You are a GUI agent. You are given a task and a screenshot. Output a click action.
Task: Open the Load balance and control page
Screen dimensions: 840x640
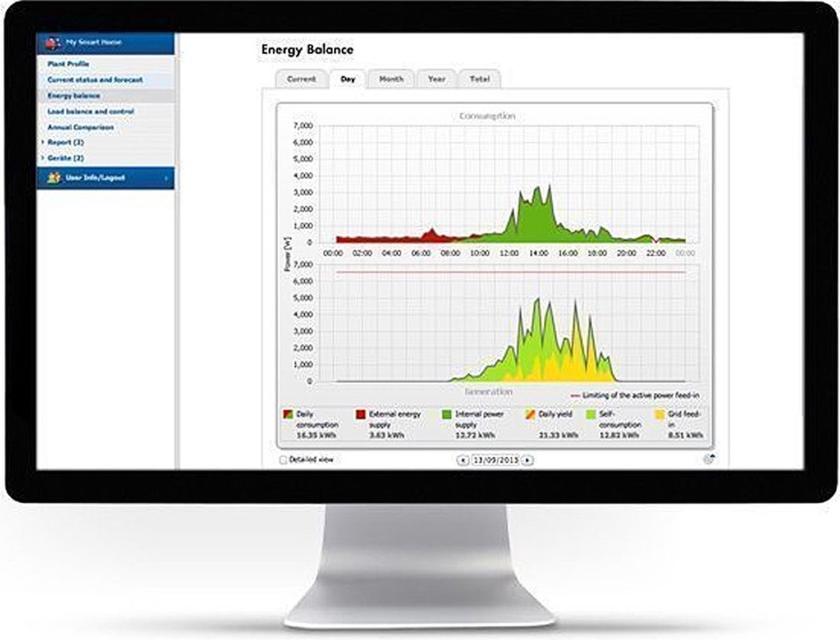pos(91,111)
